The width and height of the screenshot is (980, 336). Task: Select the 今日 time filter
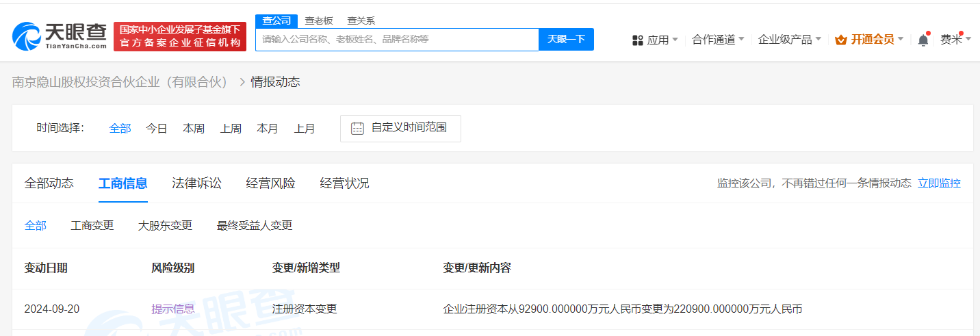pyautogui.click(x=157, y=128)
